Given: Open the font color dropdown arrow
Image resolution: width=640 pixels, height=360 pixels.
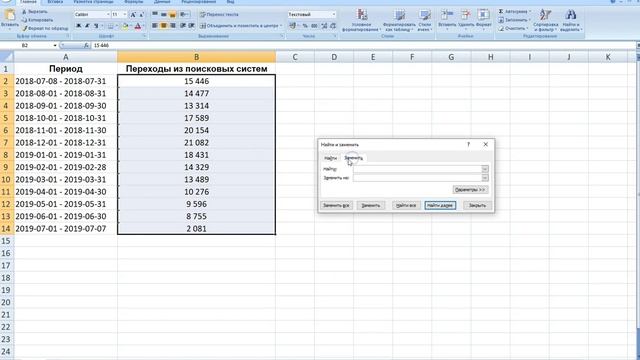Looking at the screenshot, I should click(143, 26).
